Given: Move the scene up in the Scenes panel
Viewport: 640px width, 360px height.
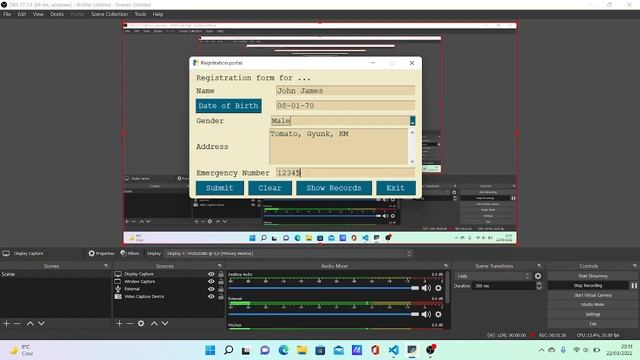Looking at the screenshot, I should [30, 323].
